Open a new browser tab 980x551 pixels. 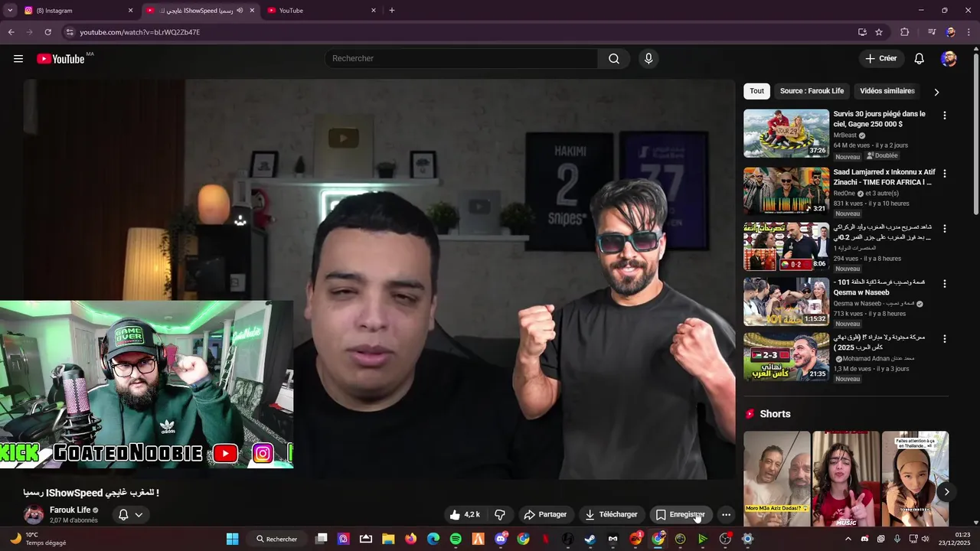[392, 11]
